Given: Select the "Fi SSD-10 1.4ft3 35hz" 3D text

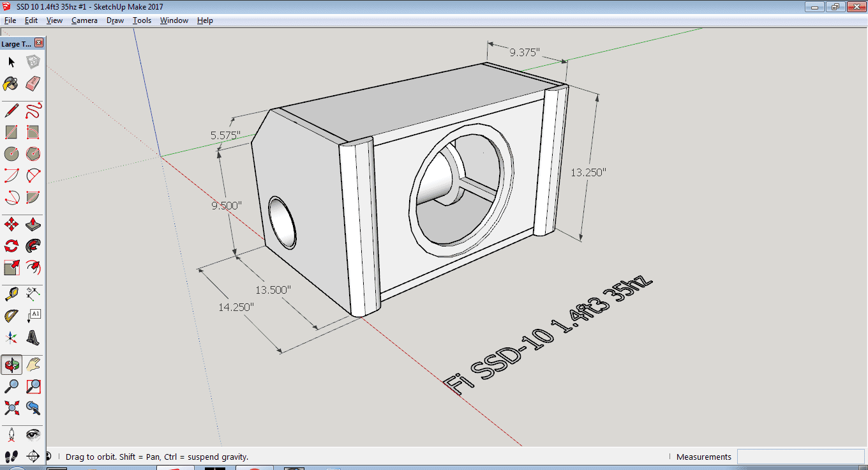Looking at the screenshot, I should pyautogui.click(x=549, y=334).
